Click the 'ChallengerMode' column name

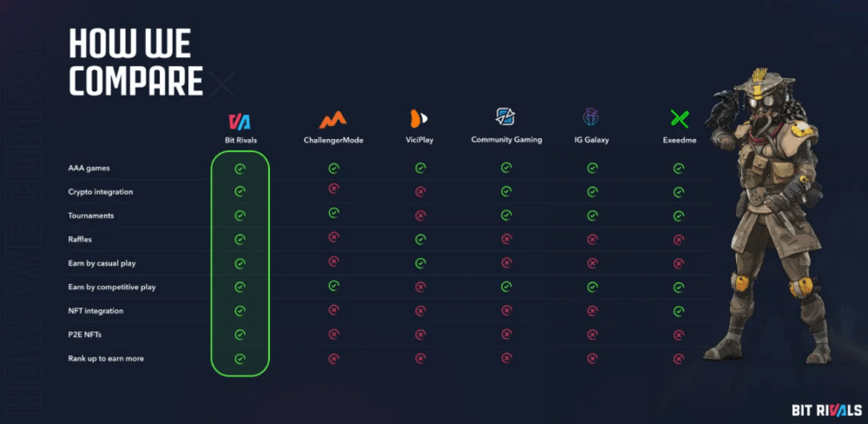[333, 140]
